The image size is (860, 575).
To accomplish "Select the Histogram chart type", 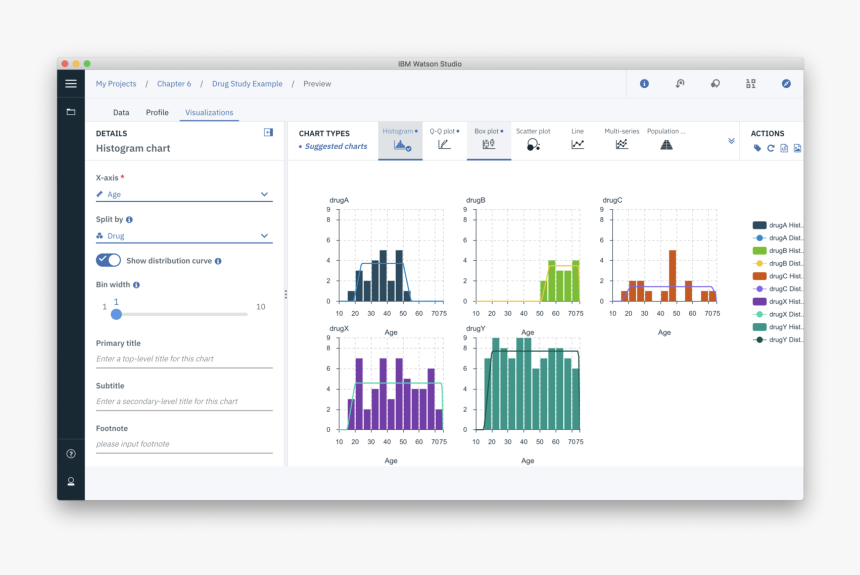I will pyautogui.click(x=400, y=140).
